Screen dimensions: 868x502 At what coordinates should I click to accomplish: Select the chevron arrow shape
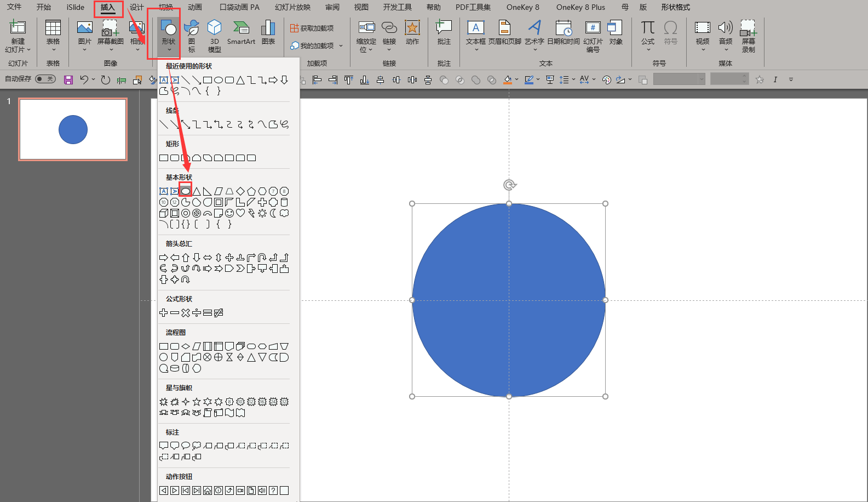[240, 269]
